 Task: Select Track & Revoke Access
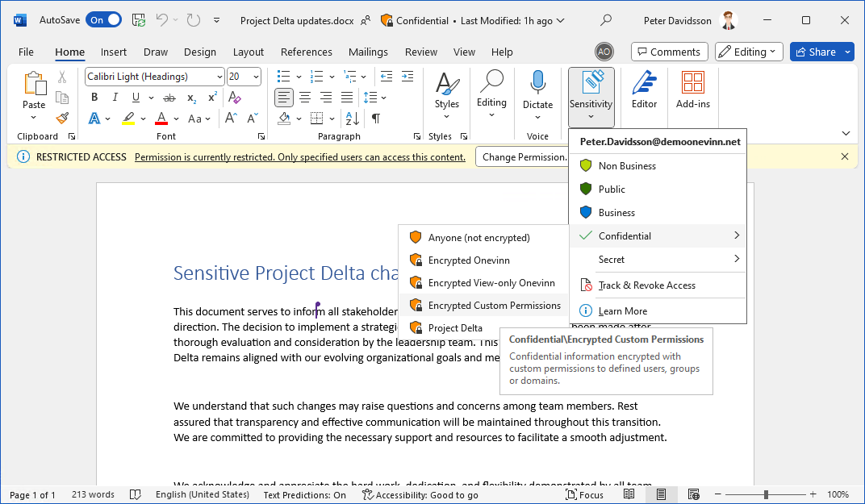tap(646, 285)
